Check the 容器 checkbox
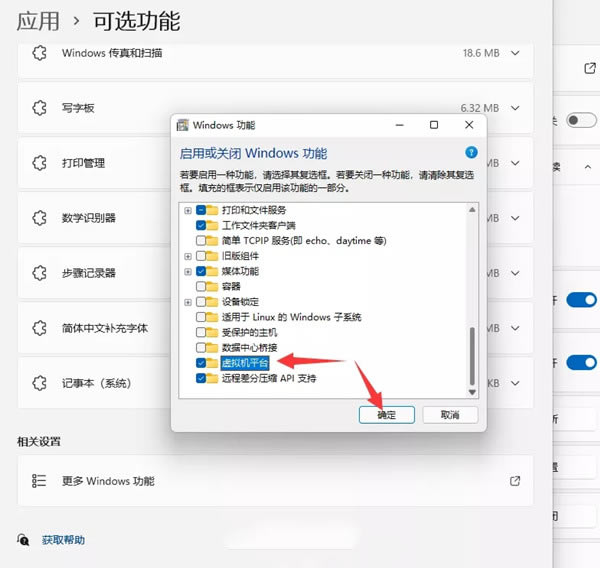 point(201,286)
